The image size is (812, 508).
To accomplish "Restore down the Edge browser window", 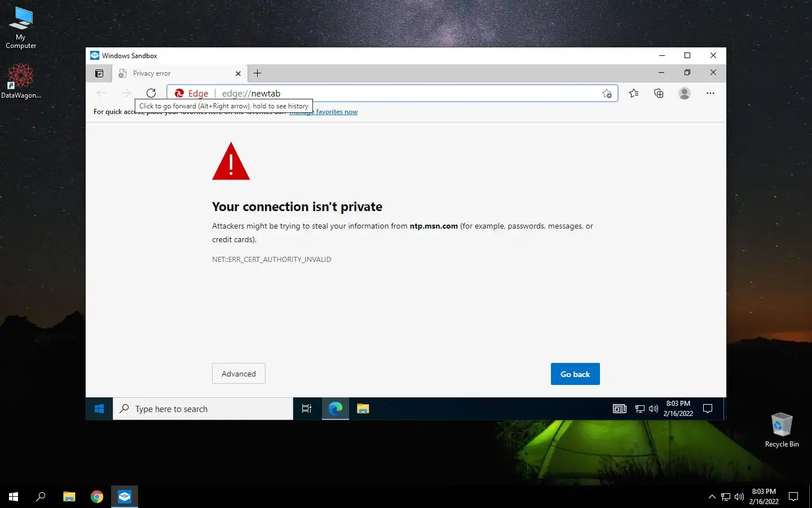I will point(687,73).
